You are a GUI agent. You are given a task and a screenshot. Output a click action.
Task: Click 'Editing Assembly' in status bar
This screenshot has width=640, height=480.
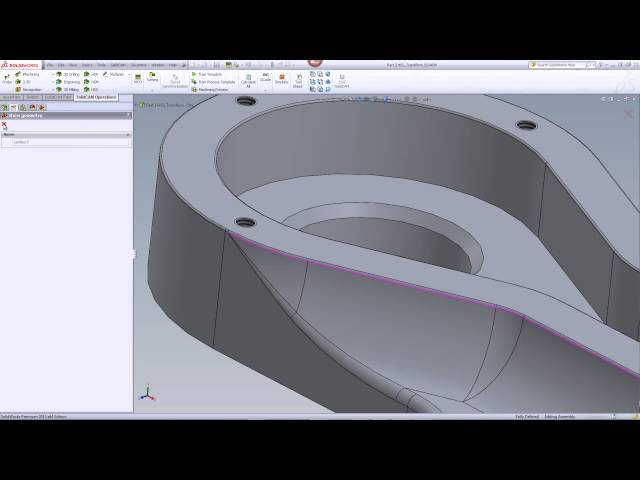pos(560,417)
